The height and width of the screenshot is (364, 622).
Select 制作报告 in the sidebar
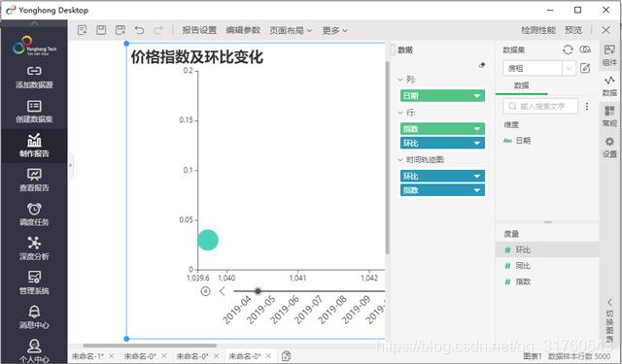(34, 146)
